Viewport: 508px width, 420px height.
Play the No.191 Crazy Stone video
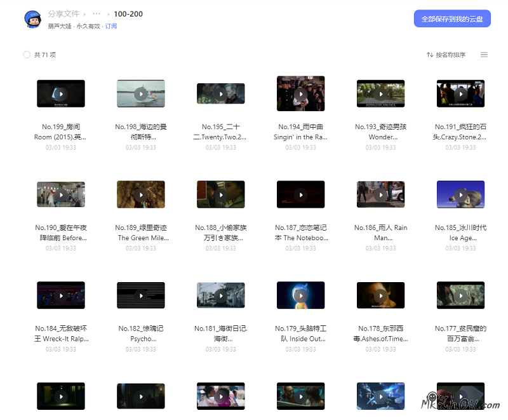[461, 93]
